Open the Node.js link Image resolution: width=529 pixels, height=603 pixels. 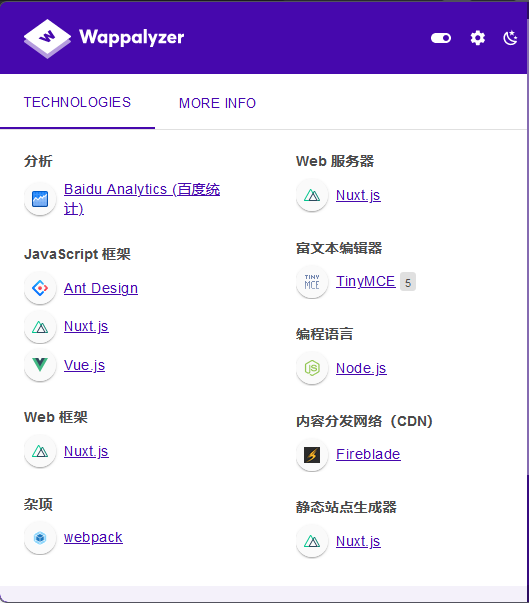coord(361,368)
